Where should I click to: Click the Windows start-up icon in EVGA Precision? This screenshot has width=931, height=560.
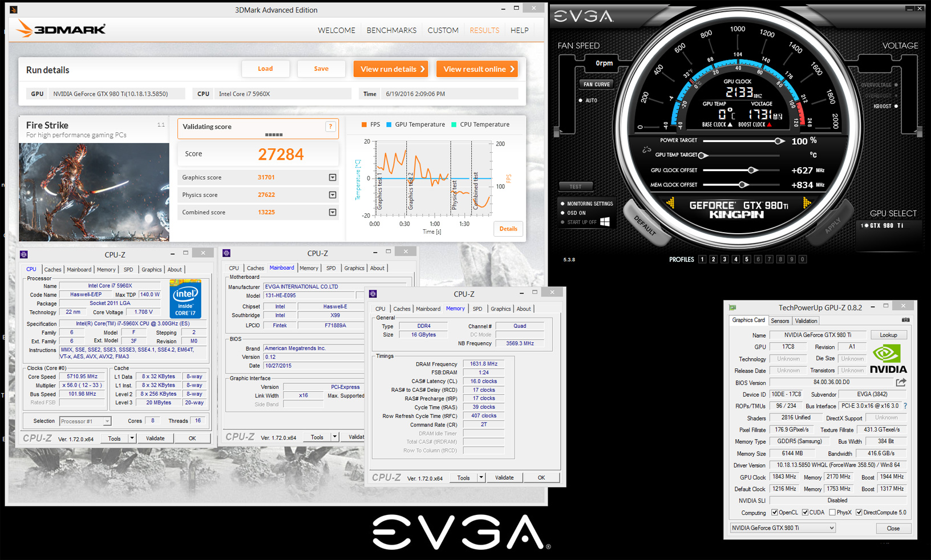click(x=605, y=222)
